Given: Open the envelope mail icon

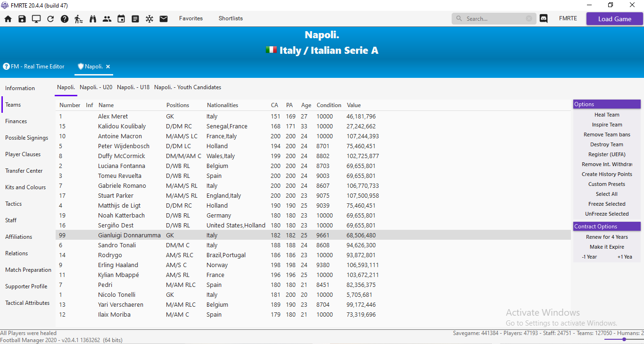Looking at the screenshot, I should pos(164,19).
